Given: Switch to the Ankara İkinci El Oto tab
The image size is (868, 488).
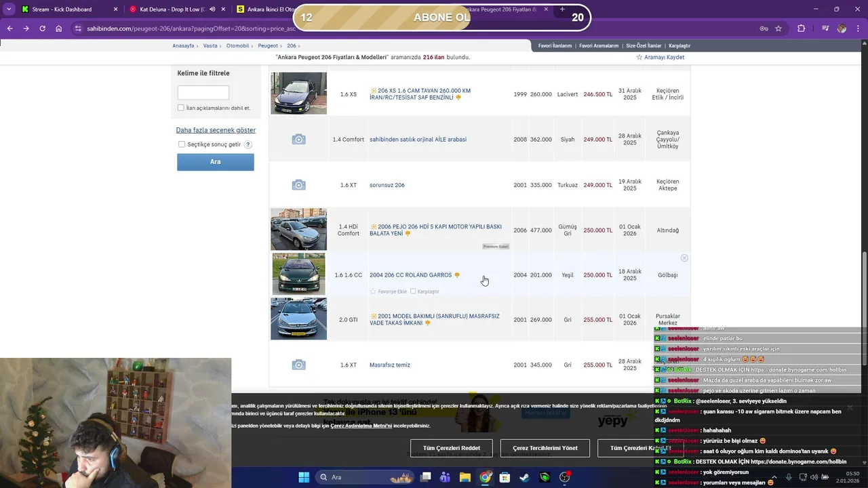Looking at the screenshot, I should [x=264, y=9].
